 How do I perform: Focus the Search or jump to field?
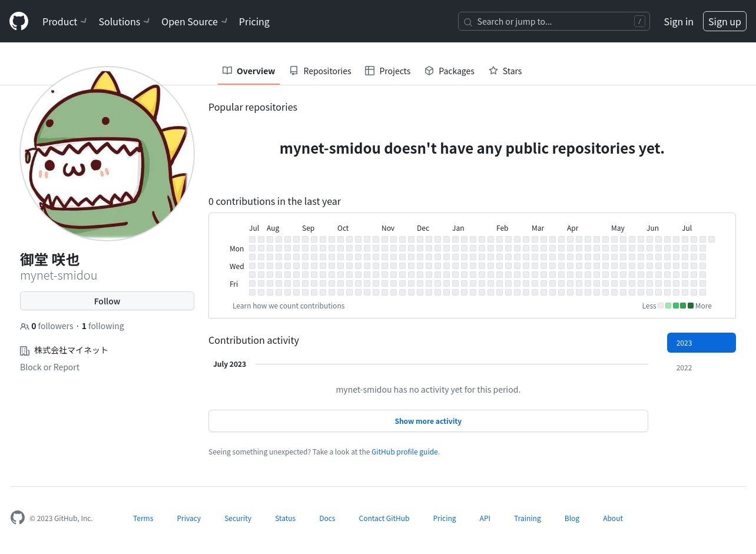point(554,21)
